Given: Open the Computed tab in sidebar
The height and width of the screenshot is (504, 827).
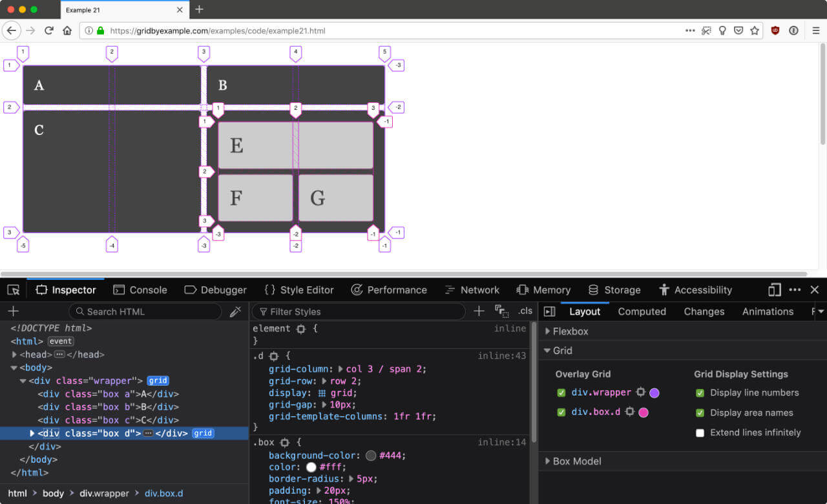Looking at the screenshot, I should coord(642,311).
